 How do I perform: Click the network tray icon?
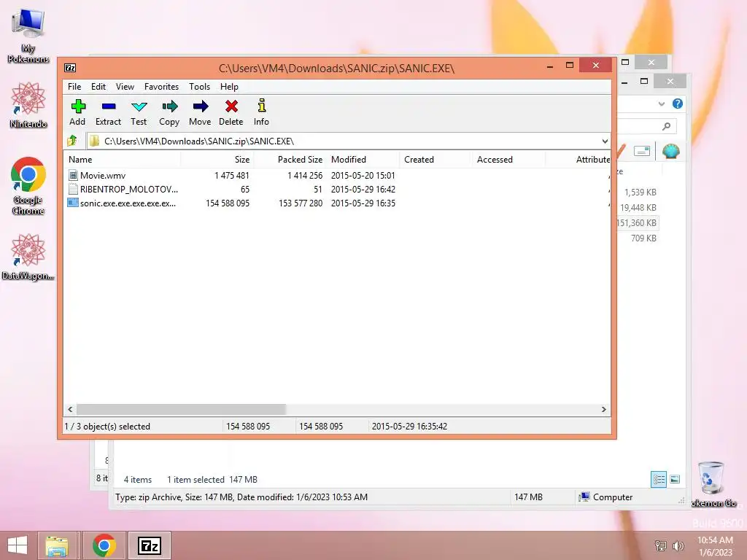[661, 545]
